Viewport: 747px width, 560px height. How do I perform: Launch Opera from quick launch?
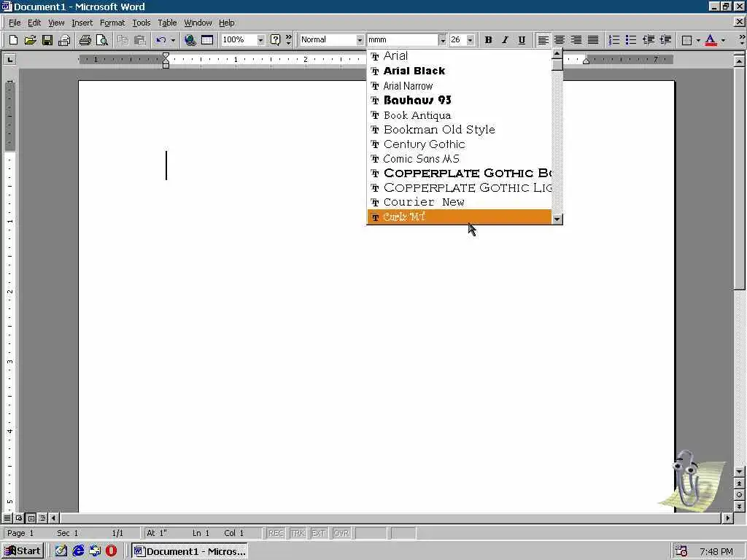(x=111, y=551)
